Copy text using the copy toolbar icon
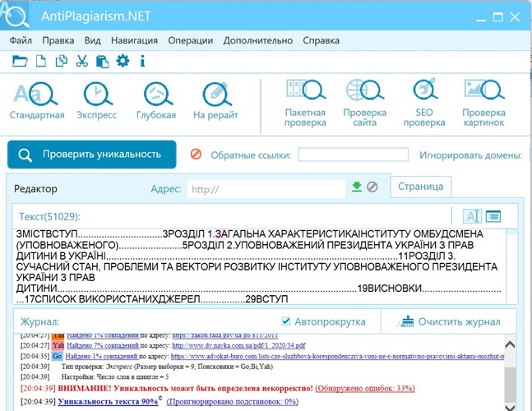 point(62,62)
